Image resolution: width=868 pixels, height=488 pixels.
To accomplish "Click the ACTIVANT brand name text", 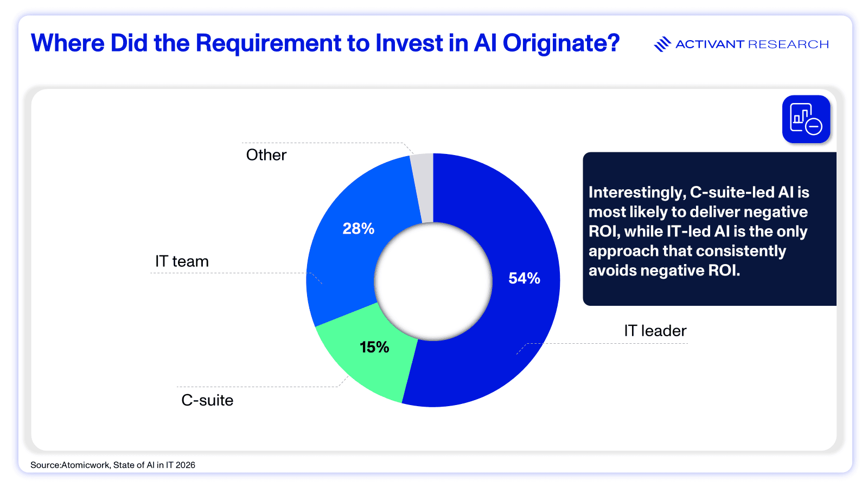I will (x=710, y=44).
